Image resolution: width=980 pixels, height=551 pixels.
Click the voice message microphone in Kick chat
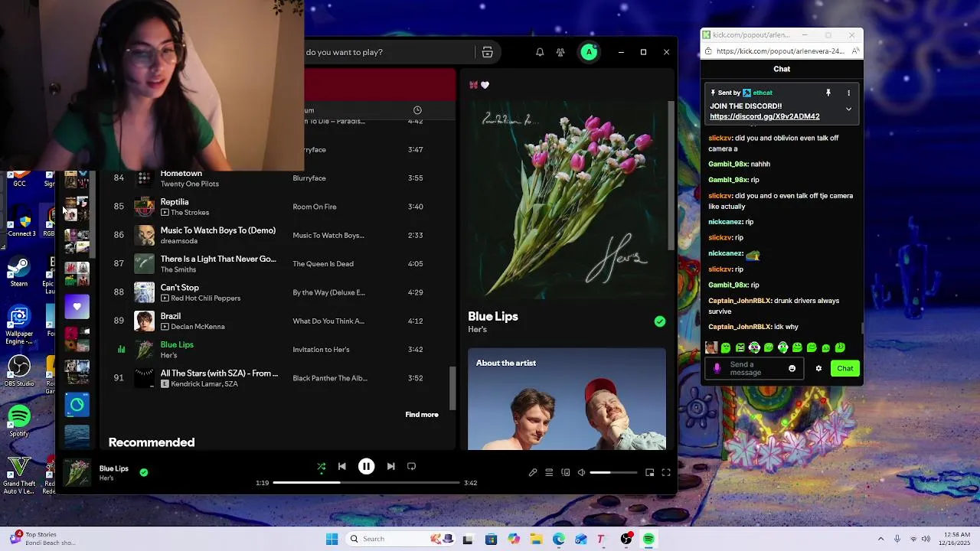click(x=717, y=368)
